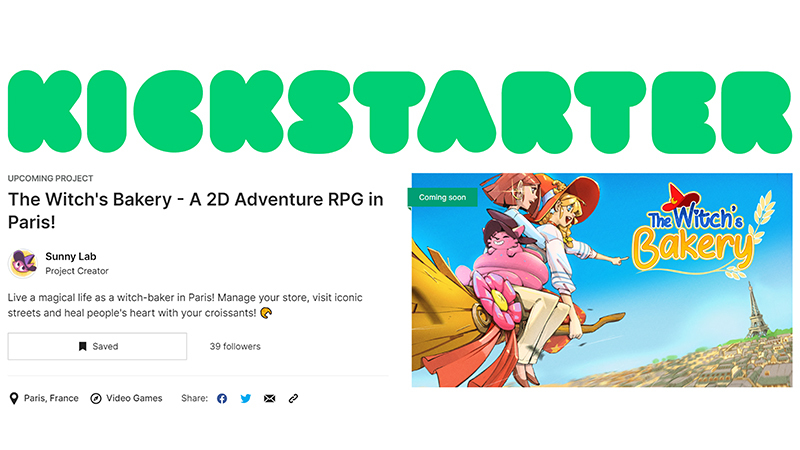The image size is (800, 450).
Task: View the 39 followers count
Action: pos(235,346)
